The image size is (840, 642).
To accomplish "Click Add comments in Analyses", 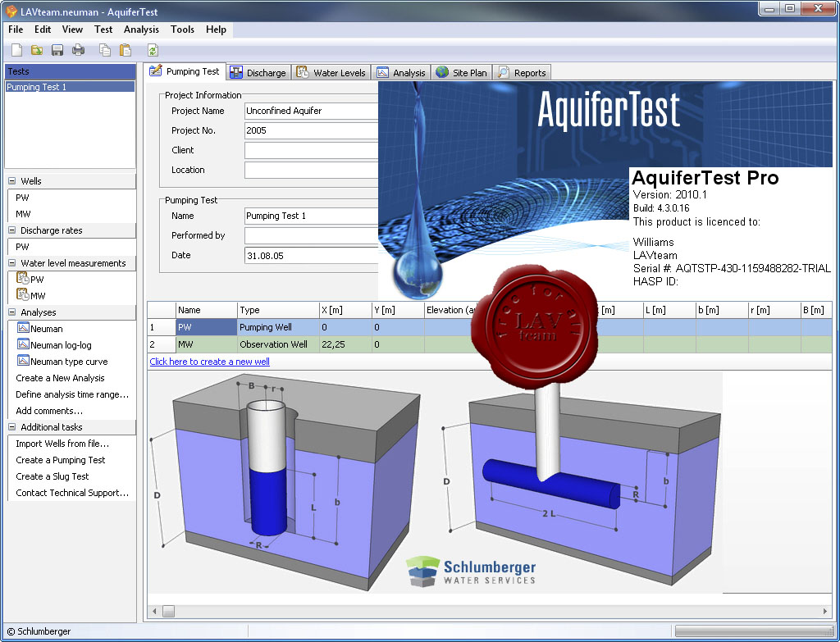I will 49,411.
